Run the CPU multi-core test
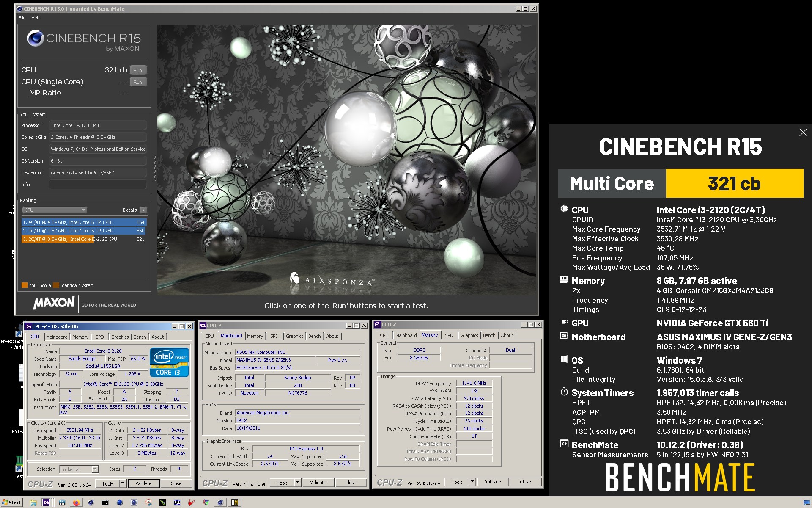This screenshot has width=812, height=508. (x=138, y=70)
